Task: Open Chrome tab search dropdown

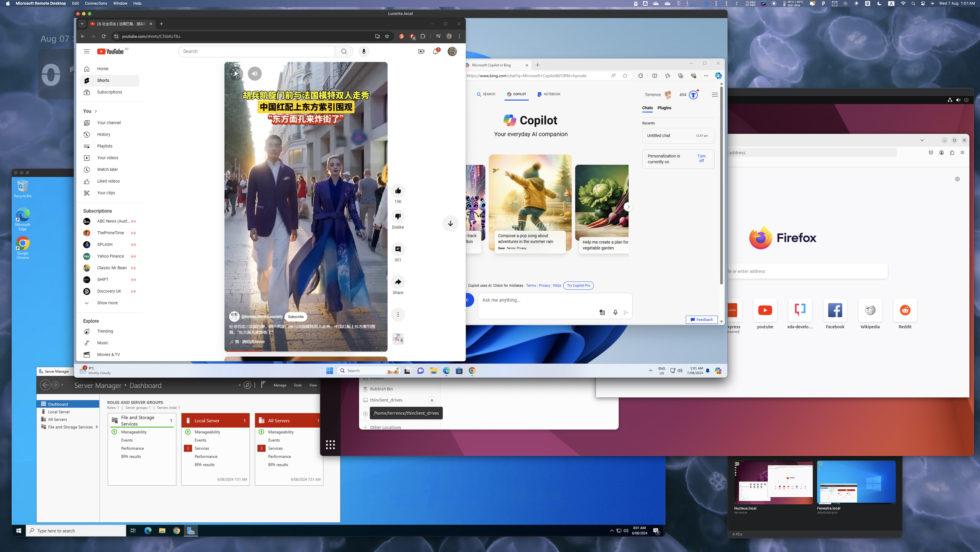Action: pos(82,24)
